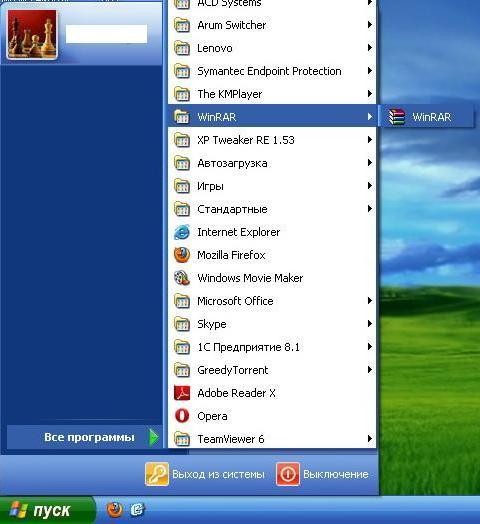Click the "Arum Switcher" text label
The height and width of the screenshot is (524, 480).
[232, 25]
